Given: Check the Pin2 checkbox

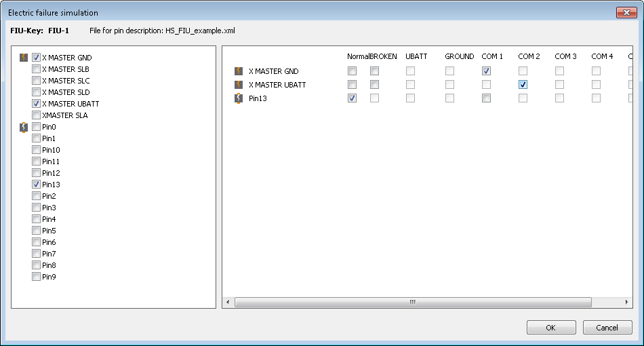Looking at the screenshot, I should 36,195.
